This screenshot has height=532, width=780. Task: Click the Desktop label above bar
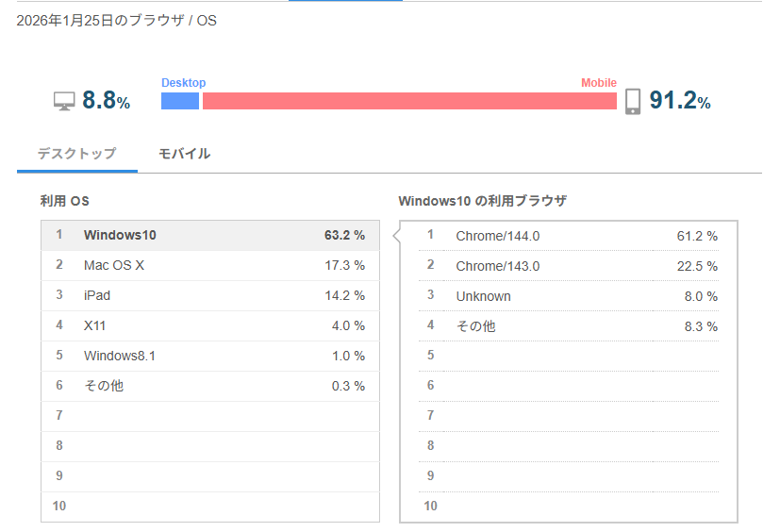tap(183, 83)
